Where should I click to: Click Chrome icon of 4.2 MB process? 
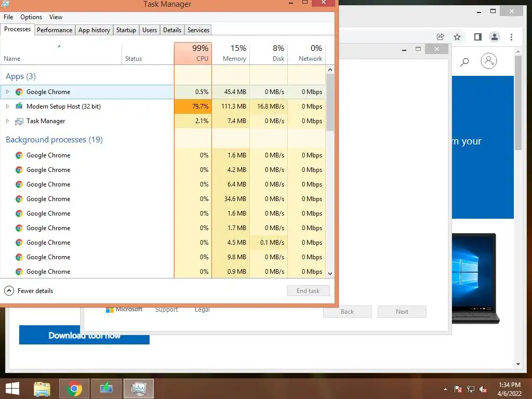click(19, 170)
